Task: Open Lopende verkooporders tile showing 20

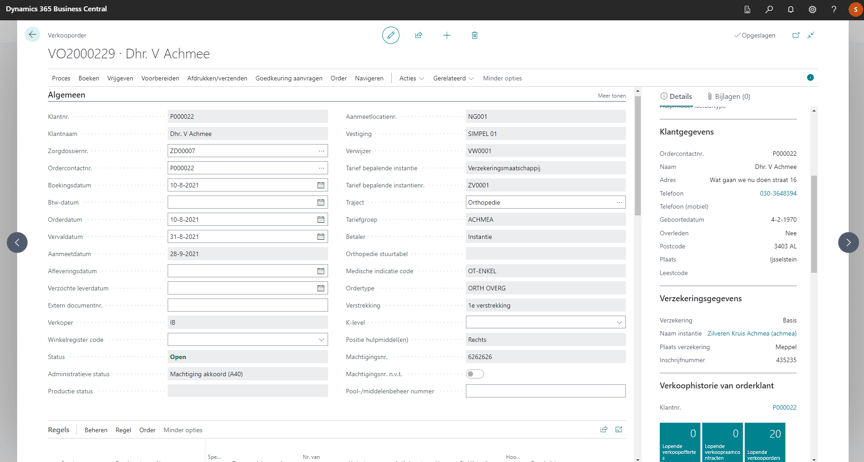Action: point(765,442)
